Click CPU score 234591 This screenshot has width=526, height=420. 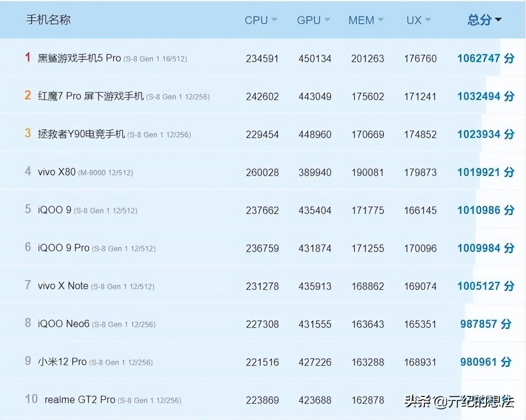(x=262, y=59)
